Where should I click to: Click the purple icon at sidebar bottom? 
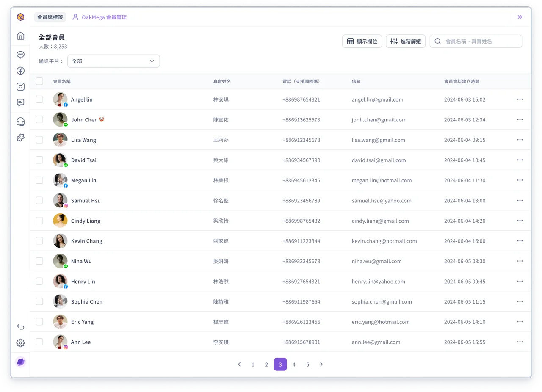click(x=20, y=362)
